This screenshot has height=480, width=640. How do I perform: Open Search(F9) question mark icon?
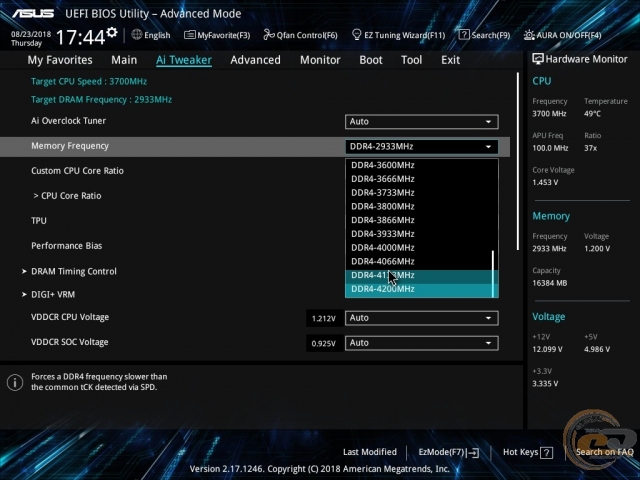[464, 35]
